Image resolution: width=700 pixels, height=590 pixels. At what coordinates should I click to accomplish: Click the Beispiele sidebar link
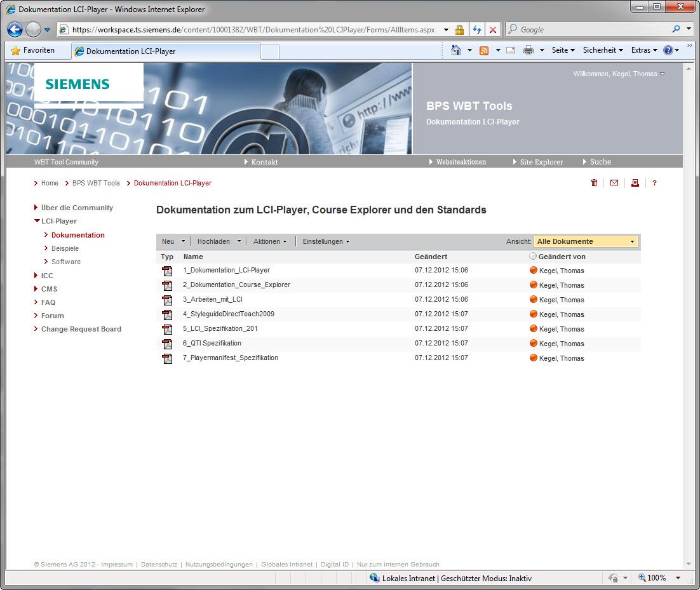(x=65, y=248)
